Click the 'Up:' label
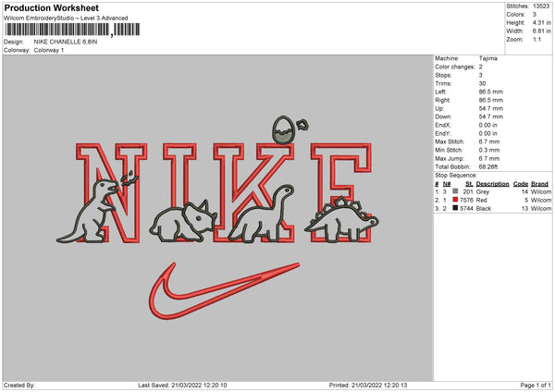555x392 pixels. coord(439,108)
